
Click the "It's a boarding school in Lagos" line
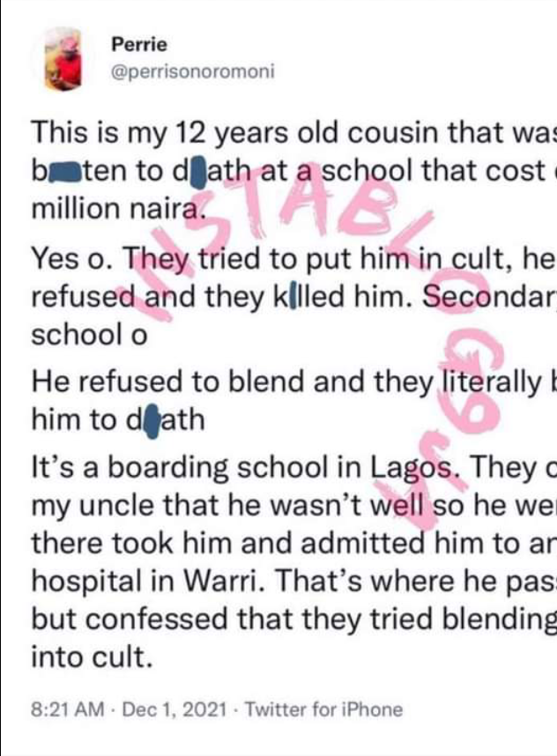point(294,467)
